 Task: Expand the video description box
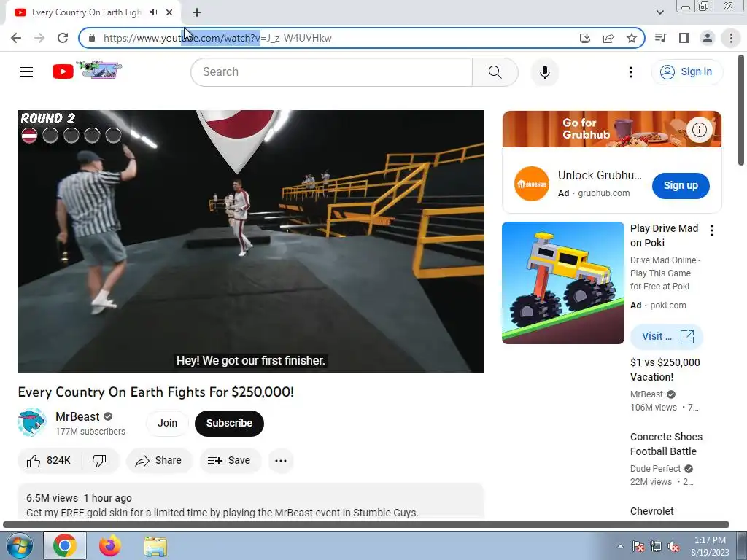pos(251,502)
